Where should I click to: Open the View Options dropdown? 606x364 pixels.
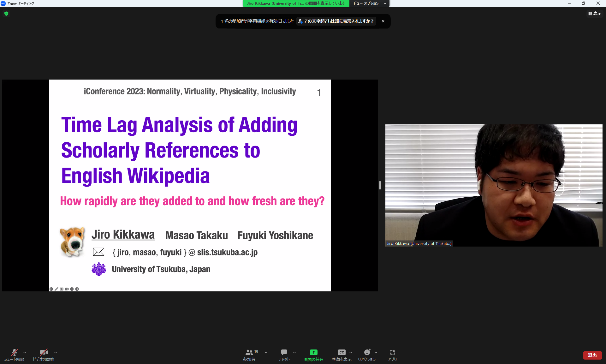[369, 3]
